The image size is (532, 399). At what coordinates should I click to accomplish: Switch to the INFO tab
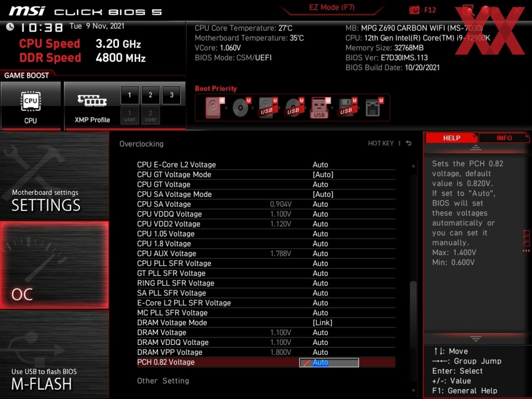(504, 138)
